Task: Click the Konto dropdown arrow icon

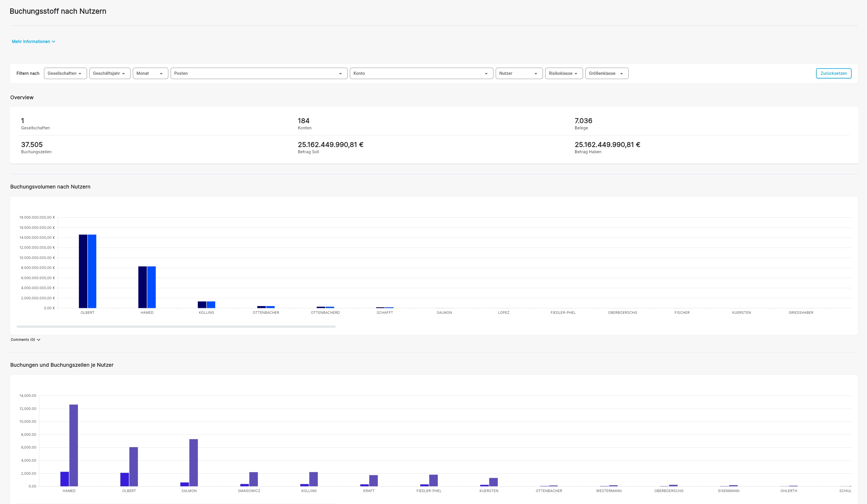Action: [x=486, y=74]
